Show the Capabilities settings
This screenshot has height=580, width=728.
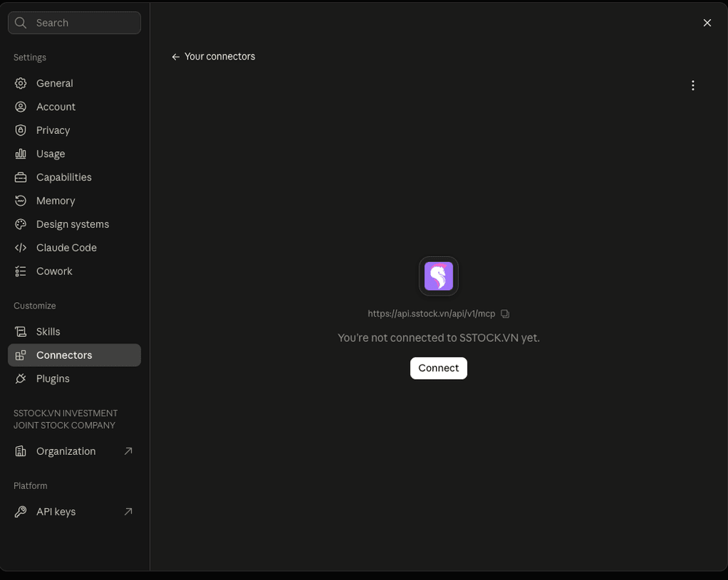[x=74, y=178]
